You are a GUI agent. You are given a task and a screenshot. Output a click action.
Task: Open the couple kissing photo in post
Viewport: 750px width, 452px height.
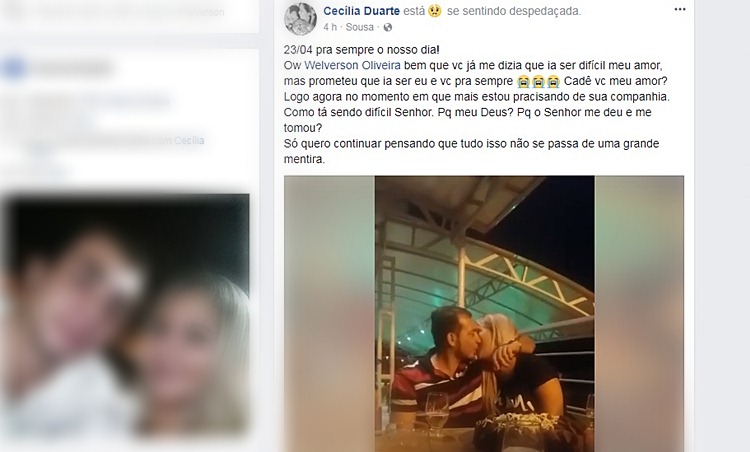[484, 314]
